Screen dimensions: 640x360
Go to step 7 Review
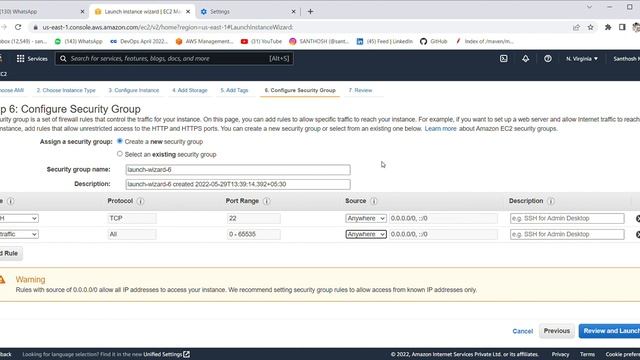tap(360, 90)
